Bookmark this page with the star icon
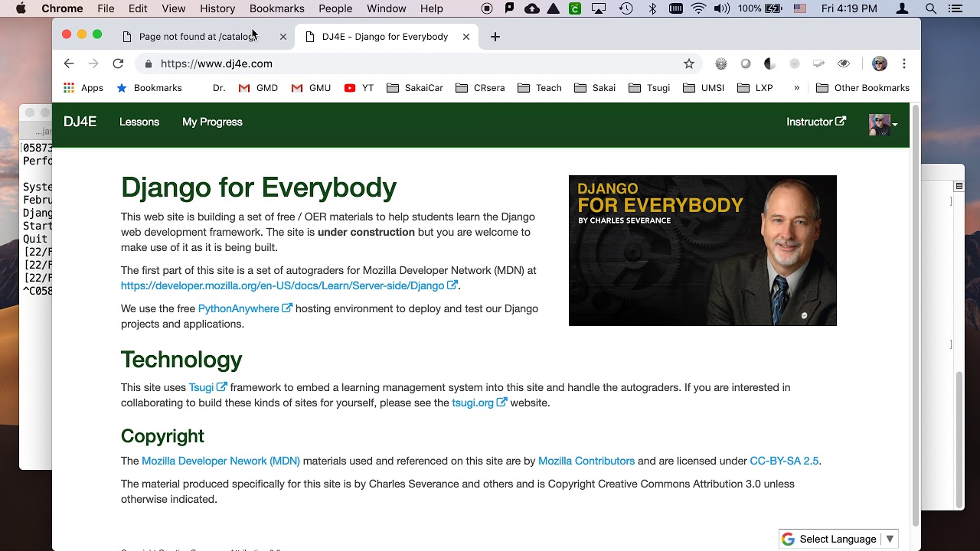The image size is (980, 551). pos(689,64)
